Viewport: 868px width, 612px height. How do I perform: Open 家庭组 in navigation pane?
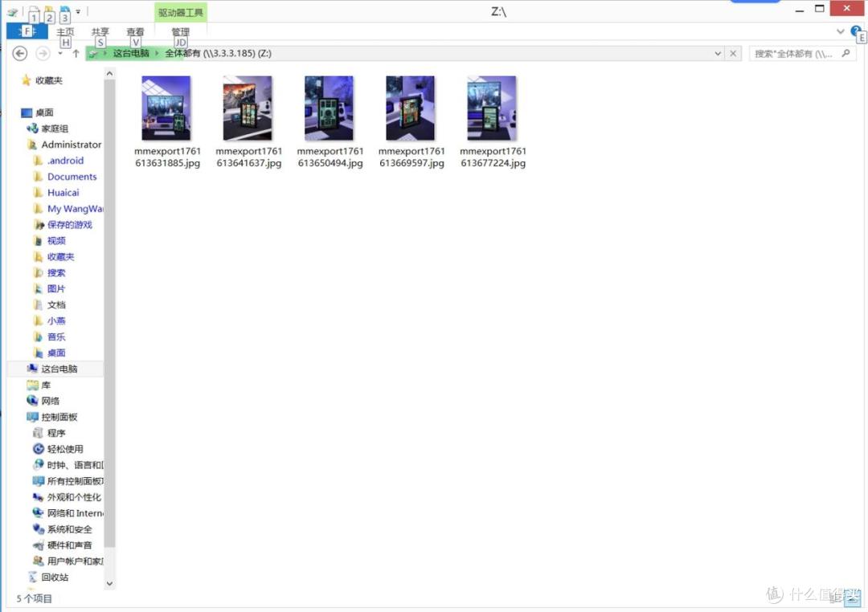click(47, 129)
